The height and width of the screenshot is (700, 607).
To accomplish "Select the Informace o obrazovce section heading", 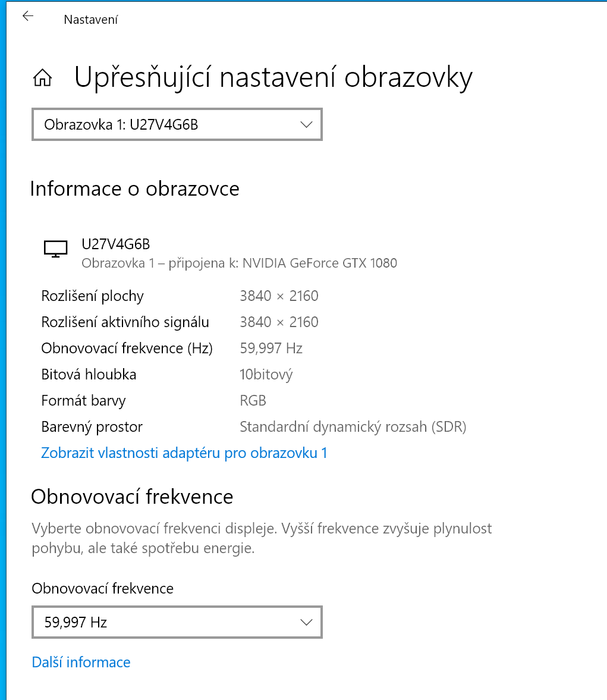I will (x=134, y=189).
